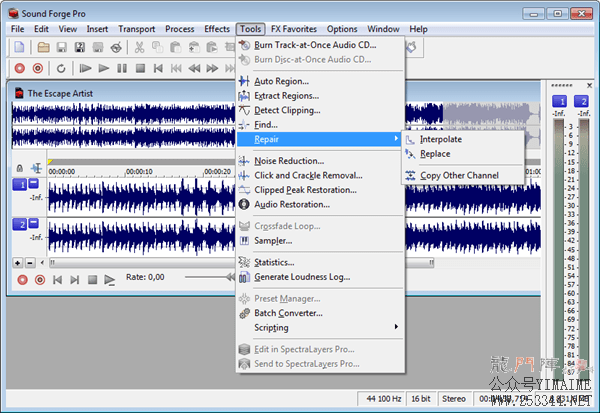Click the Extract Regions icon
Viewport: 600px width, 413px height.
(244, 96)
